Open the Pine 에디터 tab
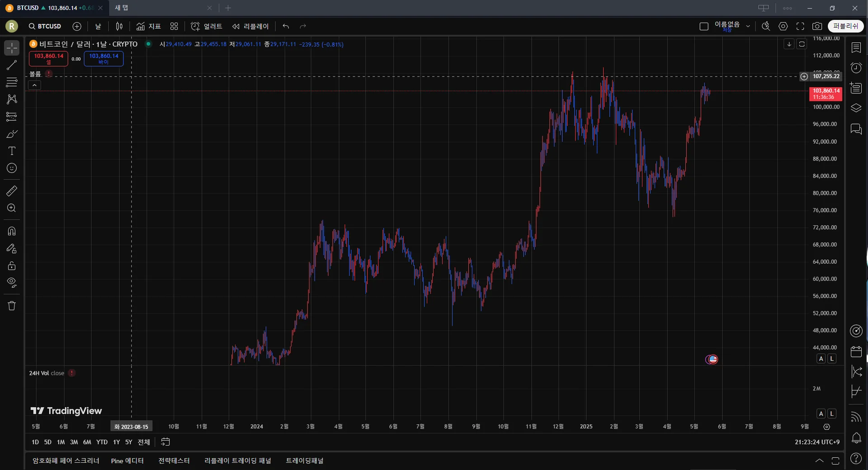Screen dimensions: 868x470 (127, 461)
